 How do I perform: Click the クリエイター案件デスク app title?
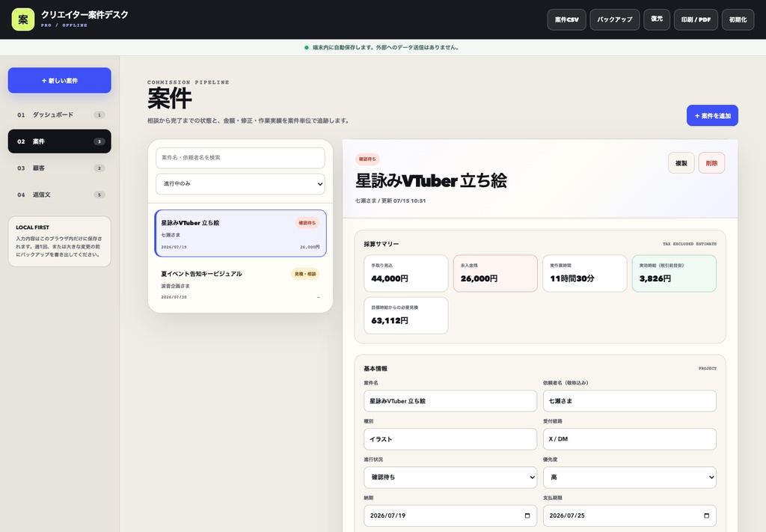click(85, 15)
